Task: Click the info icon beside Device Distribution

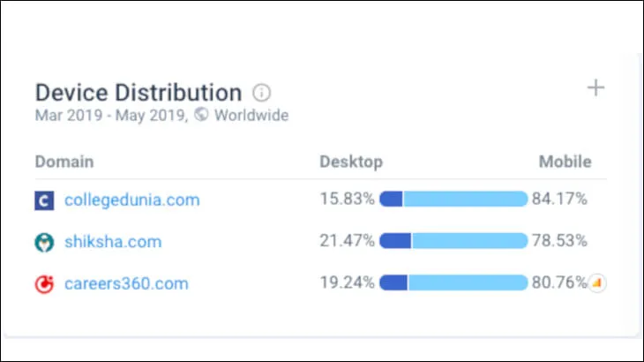Action: pyautogui.click(x=261, y=93)
